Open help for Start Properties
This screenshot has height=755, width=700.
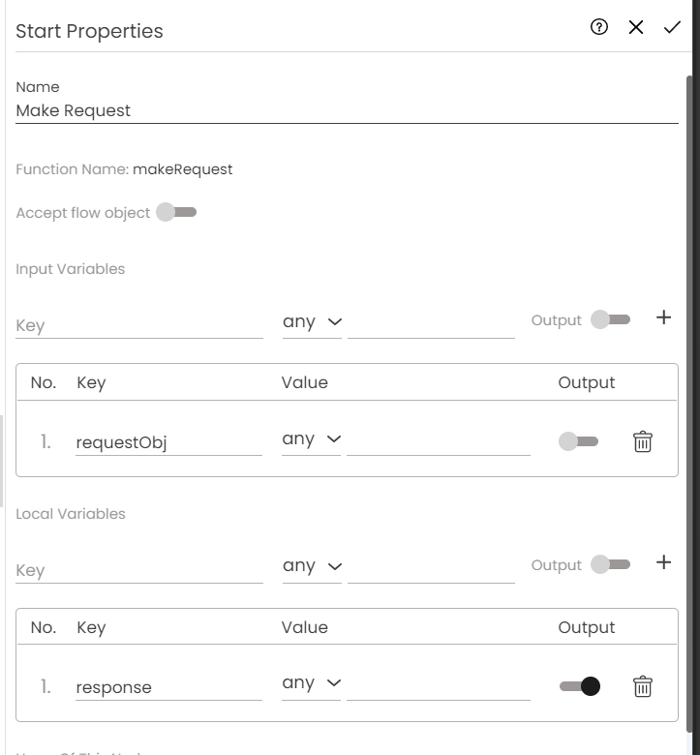(x=599, y=27)
